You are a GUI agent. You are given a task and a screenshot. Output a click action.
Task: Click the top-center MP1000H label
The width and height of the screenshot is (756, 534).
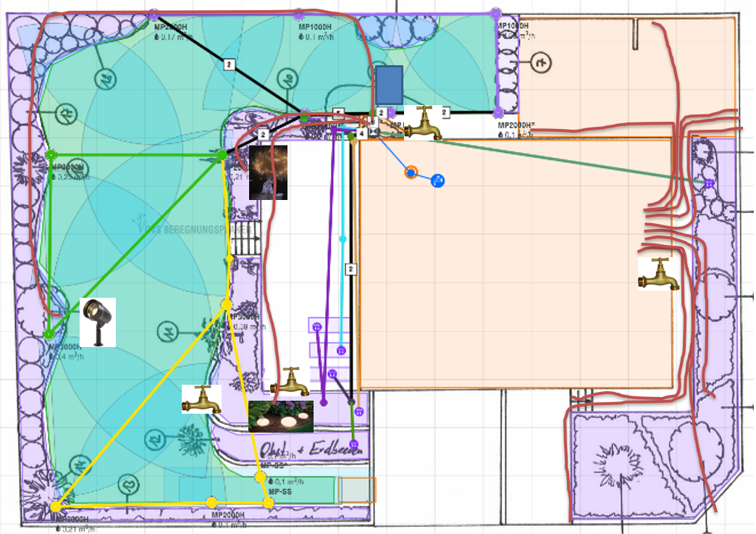315,27
